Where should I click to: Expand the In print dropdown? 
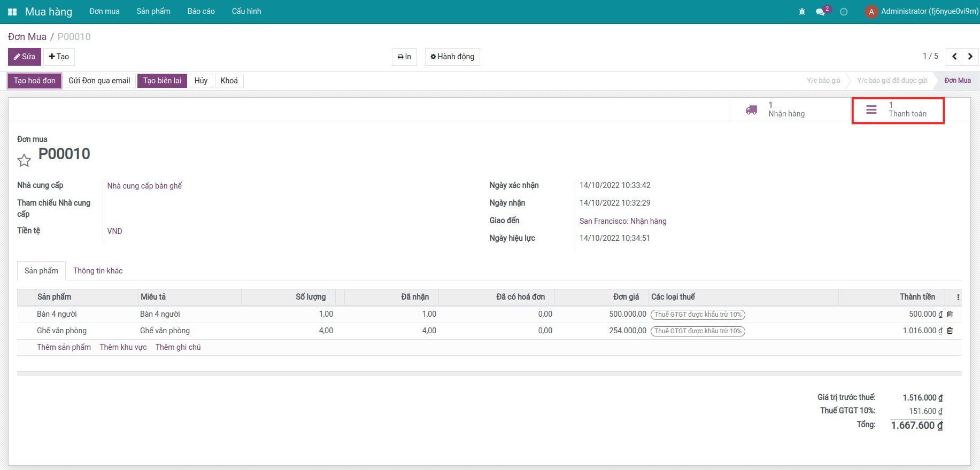click(x=404, y=57)
